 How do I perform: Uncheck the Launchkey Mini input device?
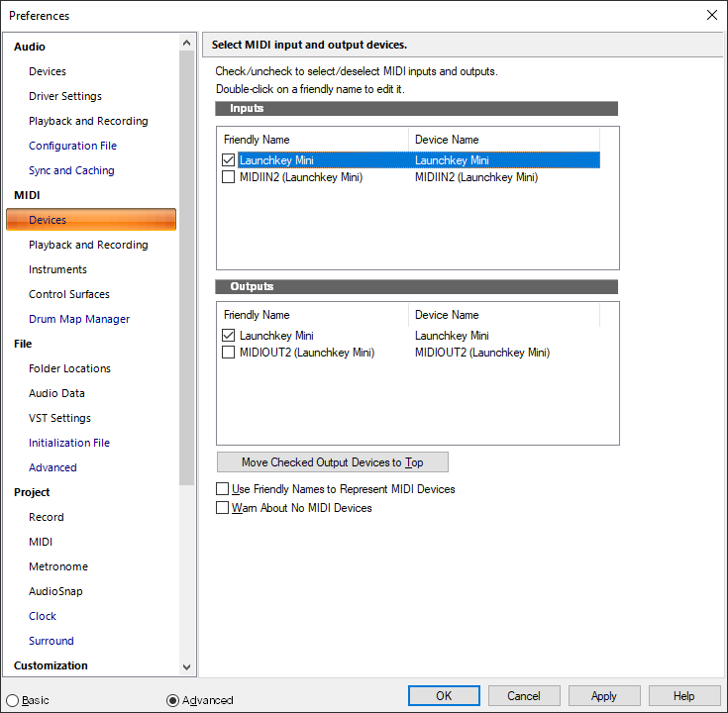click(x=229, y=160)
